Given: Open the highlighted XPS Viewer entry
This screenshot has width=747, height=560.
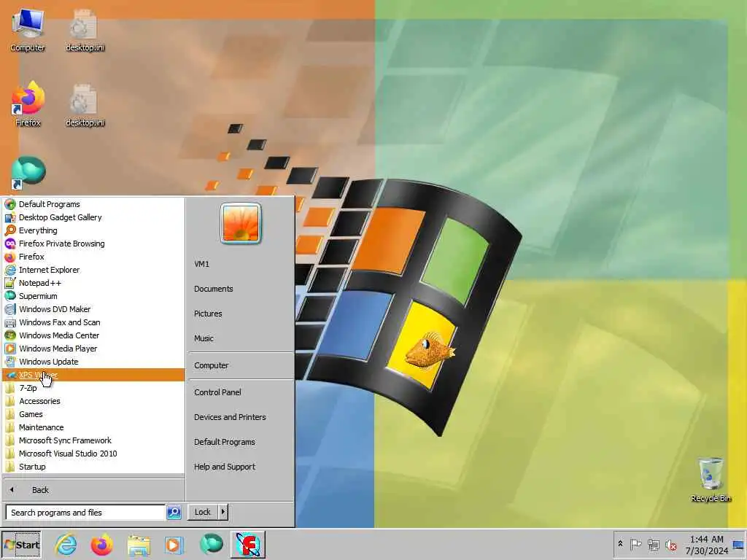Looking at the screenshot, I should point(93,375).
